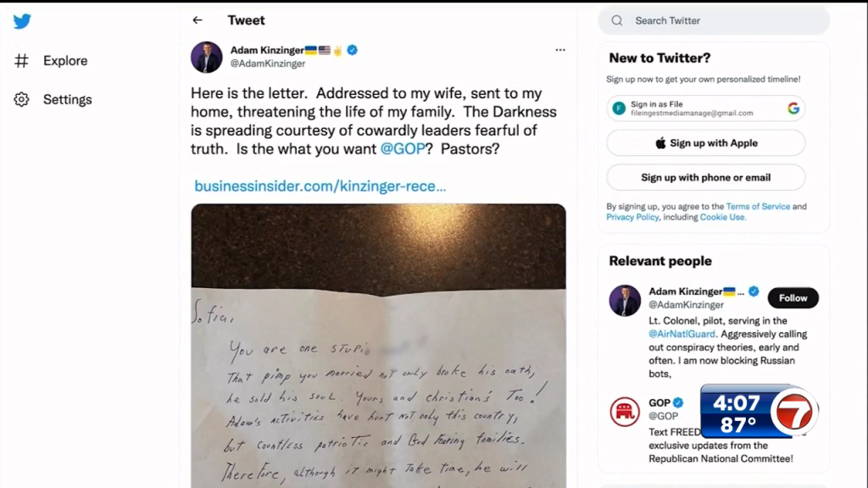Go back with the left arrow
Viewport: 868px width, 488px height.
tap(198, 20)
